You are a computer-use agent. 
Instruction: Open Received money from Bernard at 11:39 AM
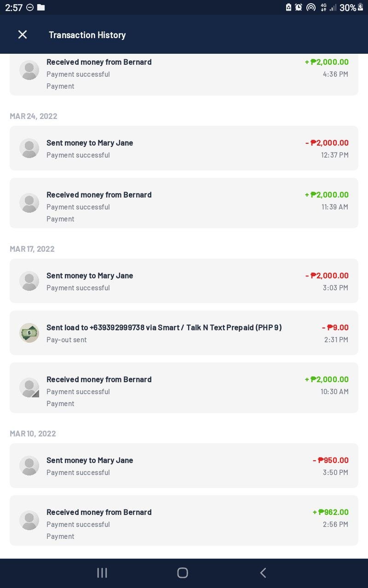[184, 203]
